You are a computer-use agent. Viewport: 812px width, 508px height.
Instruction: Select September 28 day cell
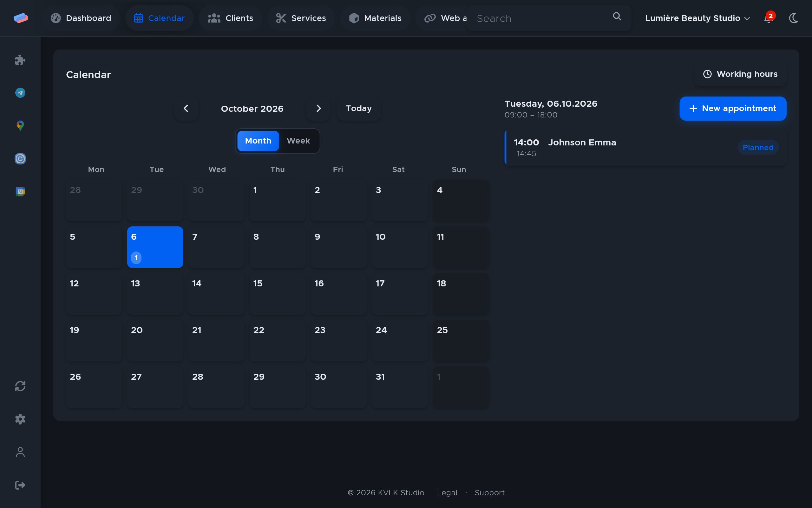pos(94,201)
